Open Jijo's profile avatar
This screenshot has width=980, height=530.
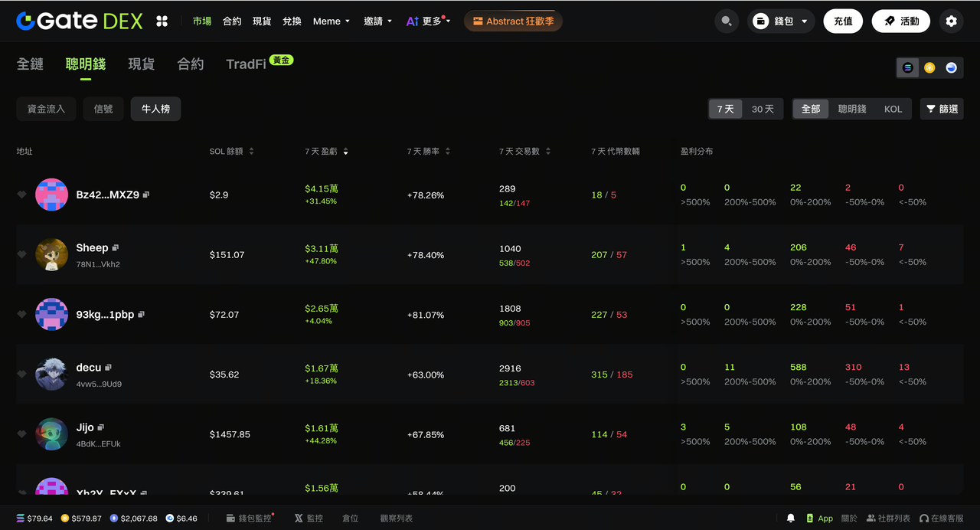pos(51,434)
